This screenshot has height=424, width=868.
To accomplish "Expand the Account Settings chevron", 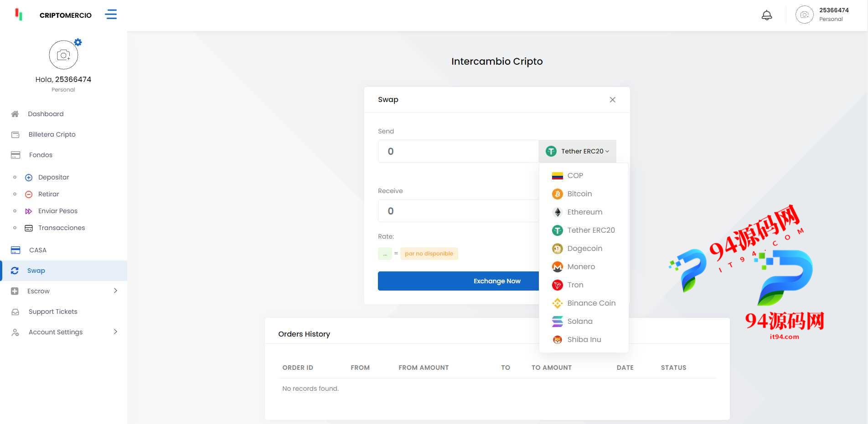I will pos(115,332).
